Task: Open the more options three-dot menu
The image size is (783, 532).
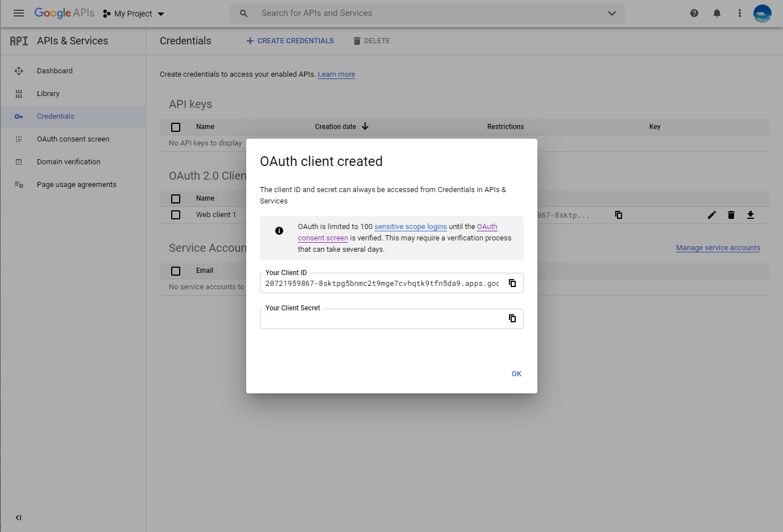Action: 739,13
